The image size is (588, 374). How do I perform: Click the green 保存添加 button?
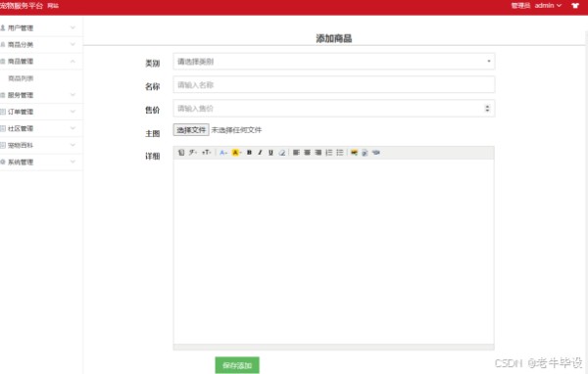(237, 365)
